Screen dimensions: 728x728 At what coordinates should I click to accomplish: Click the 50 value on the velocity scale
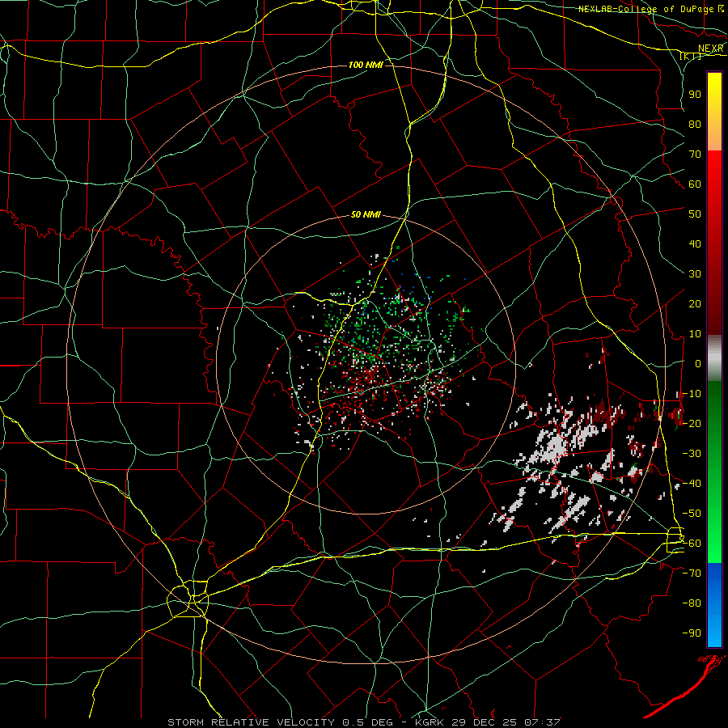695,214
